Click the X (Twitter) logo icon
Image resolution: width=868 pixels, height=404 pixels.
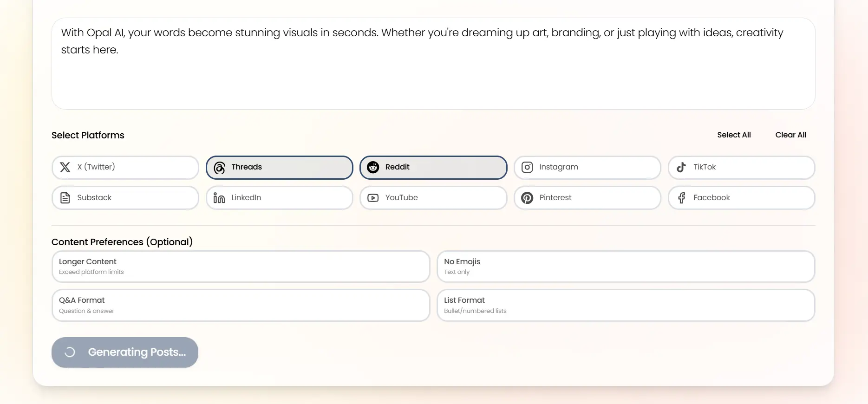[x=65, y=167]
